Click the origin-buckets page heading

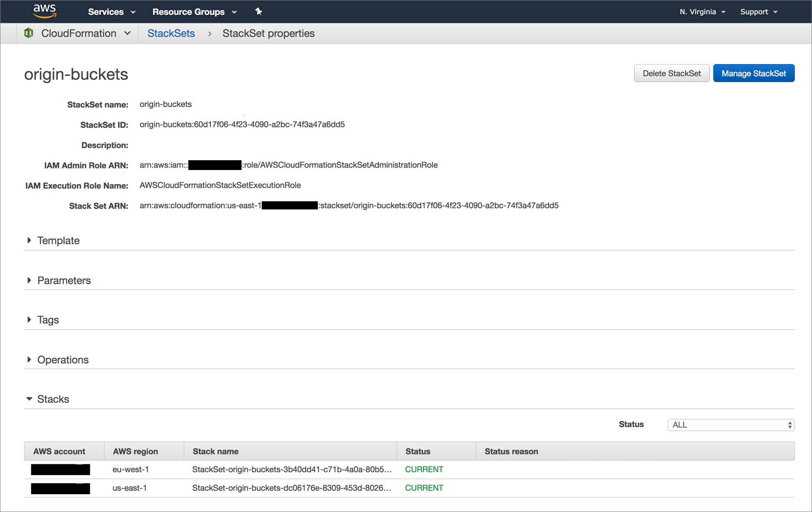point(76,74)
